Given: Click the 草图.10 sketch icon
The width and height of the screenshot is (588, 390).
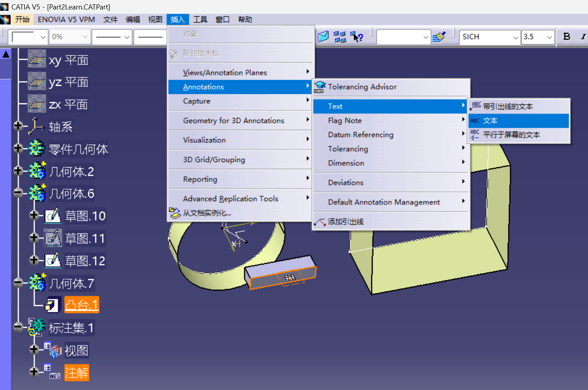Looking at the screenshot, I should (x=53, y=216).
